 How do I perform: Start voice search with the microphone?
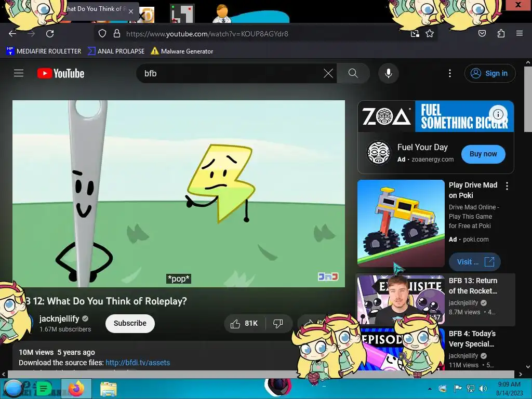(x=389, y=73)
